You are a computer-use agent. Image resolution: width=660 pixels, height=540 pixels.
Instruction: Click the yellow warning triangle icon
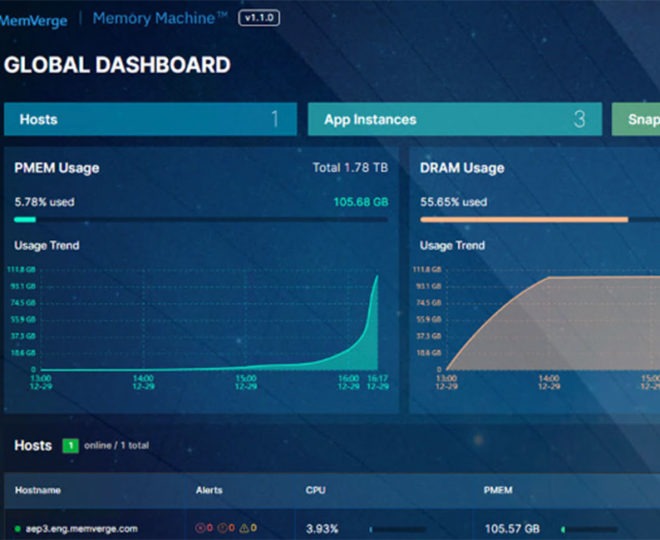click(244, 528)
